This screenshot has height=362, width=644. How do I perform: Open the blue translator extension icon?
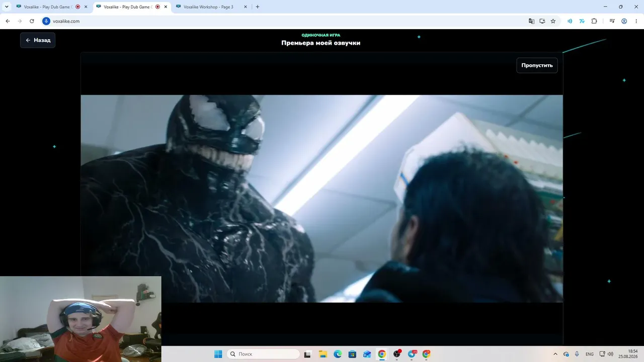(x=582, y=21)
